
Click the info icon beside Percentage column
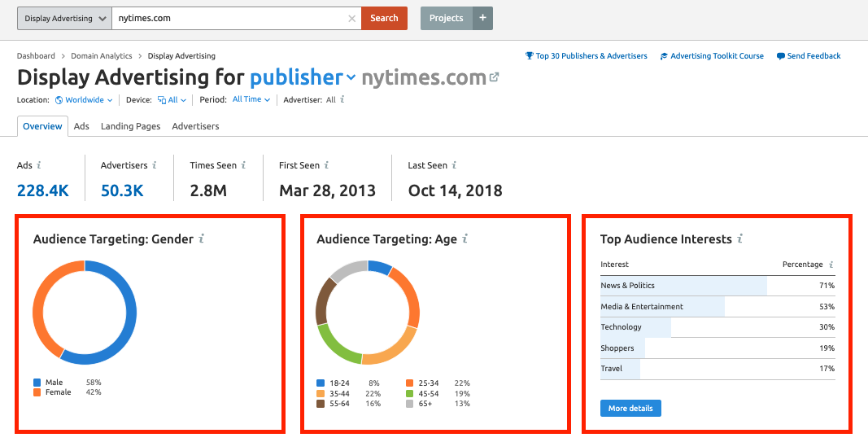click(831, 265)
